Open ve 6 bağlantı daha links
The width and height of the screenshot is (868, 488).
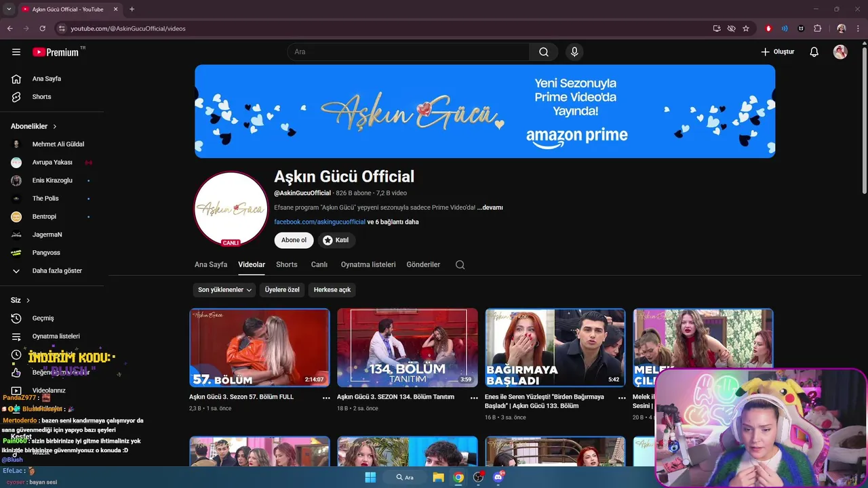[393, 222]
